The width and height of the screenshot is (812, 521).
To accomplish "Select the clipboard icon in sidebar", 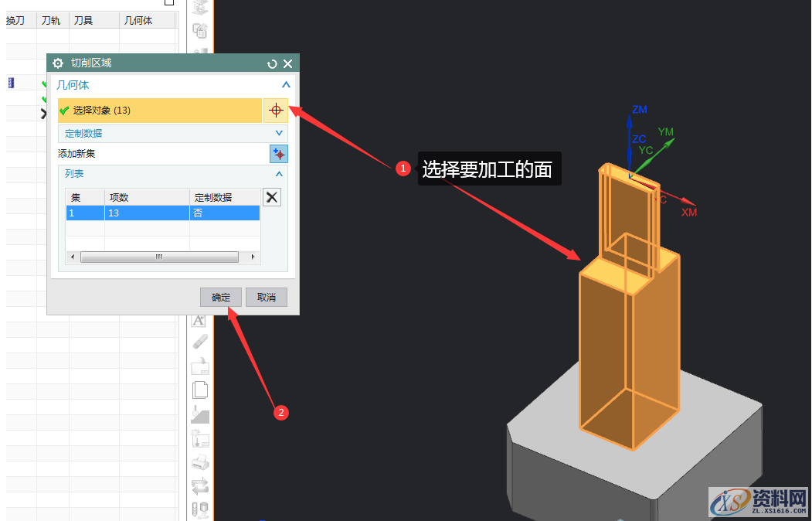I will [x=199, y=366].
